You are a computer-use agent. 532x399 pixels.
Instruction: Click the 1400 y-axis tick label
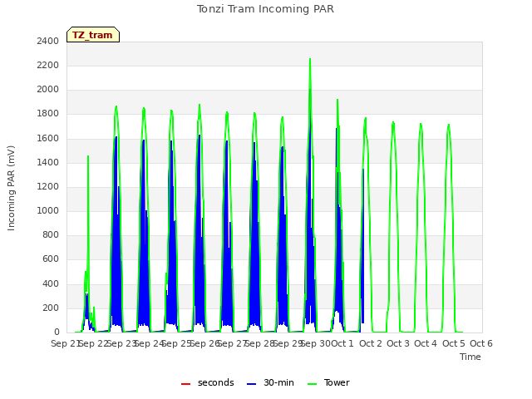click(48, 163)
